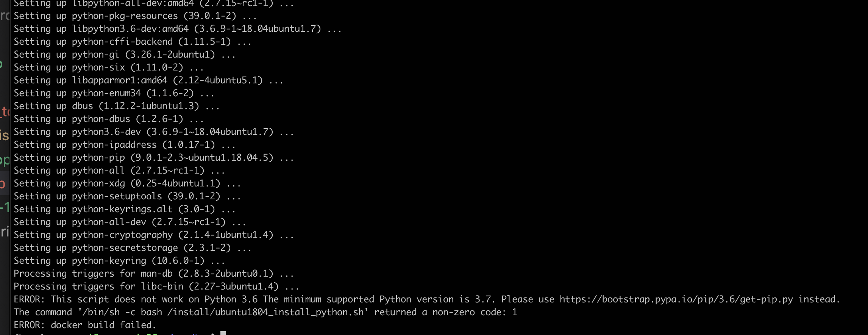The height and width of the screenshot is (335, 868).
Task: Click the 'ERROR: docker build failed.' line
Action: pyautogui.click(x=85, y=325)
